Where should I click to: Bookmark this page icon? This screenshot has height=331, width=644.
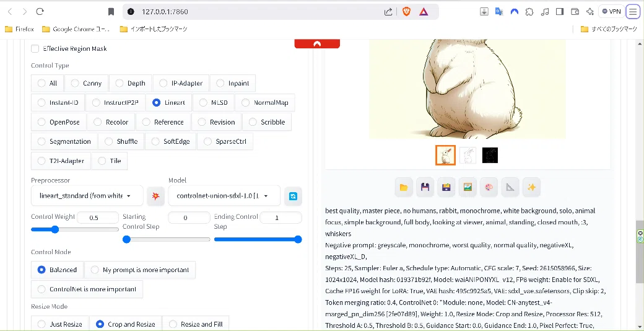[111, 12]
